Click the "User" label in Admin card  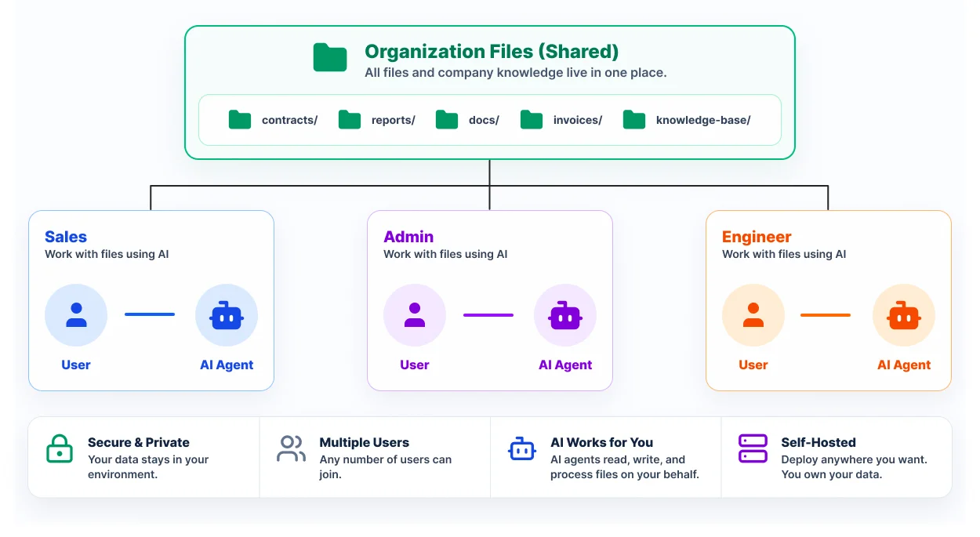415,365
